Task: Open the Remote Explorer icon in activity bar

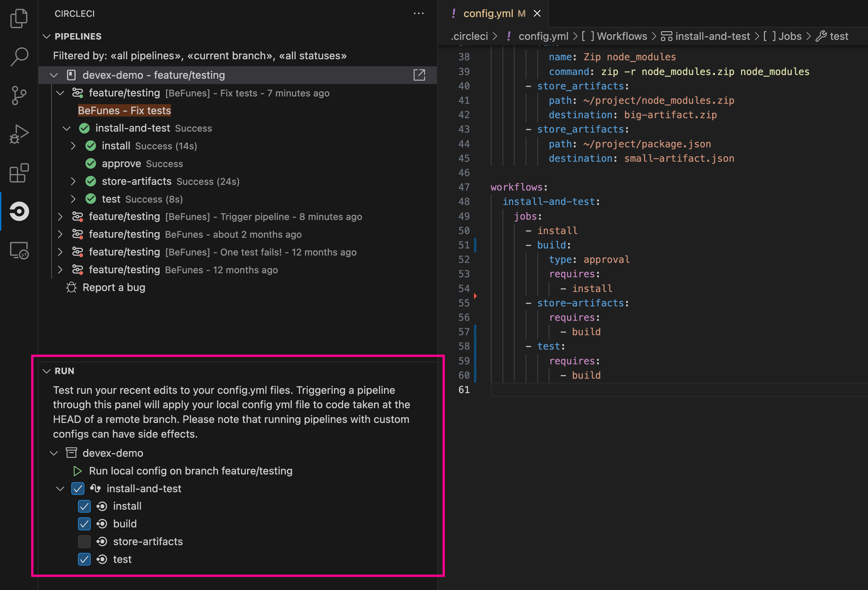Action: click(19, 250)
